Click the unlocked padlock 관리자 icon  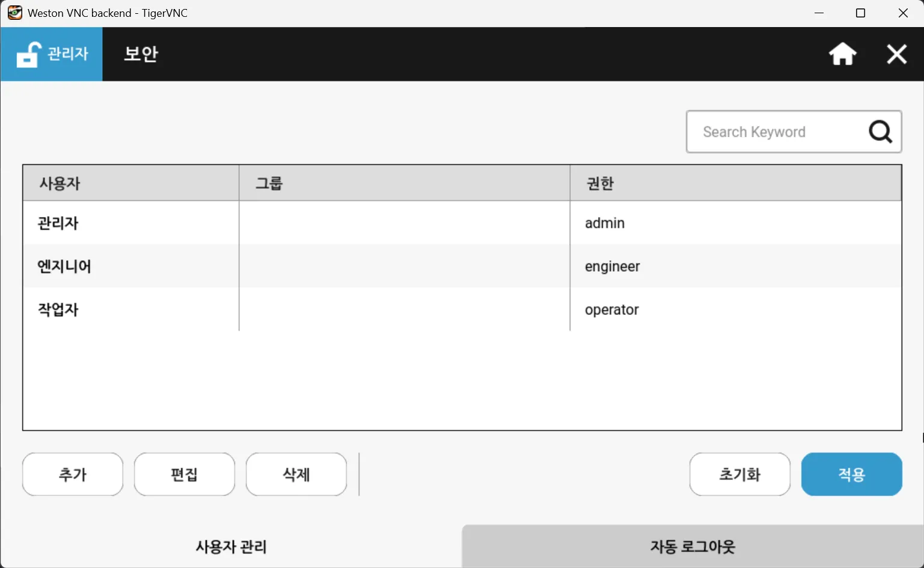coord(28,54)
